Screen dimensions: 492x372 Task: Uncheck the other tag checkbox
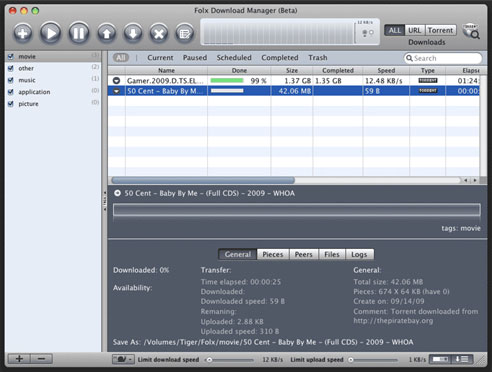tap(11, 68)
